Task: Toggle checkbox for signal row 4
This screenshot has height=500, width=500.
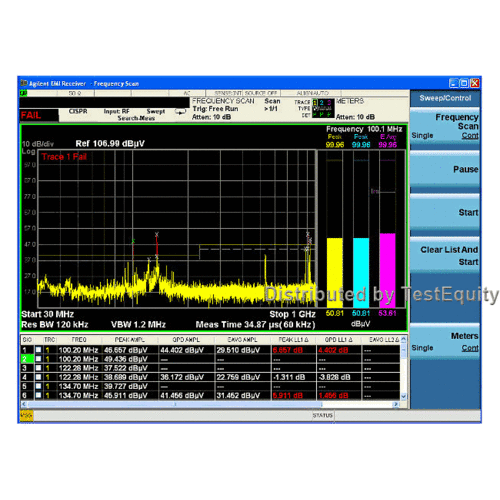Action: pos(39,377)
